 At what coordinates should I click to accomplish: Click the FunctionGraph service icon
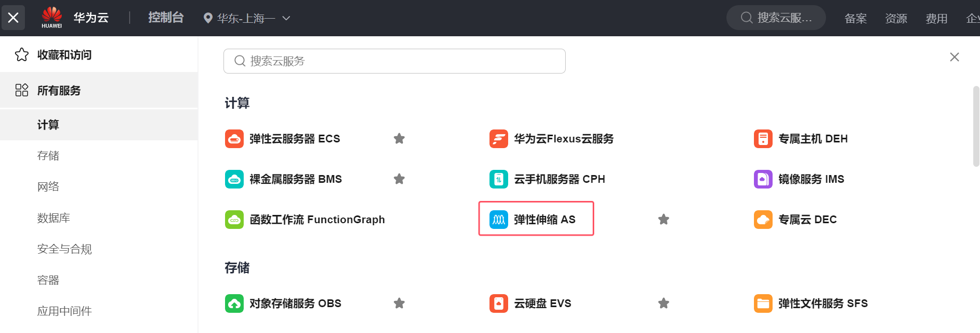[234, 220]
